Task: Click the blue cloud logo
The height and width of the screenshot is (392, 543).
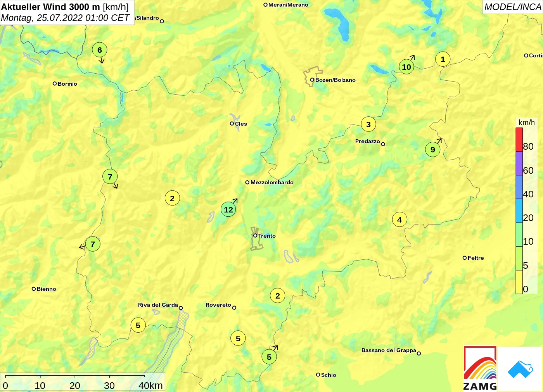Action: pyautogui.click(x=520, y=369)
